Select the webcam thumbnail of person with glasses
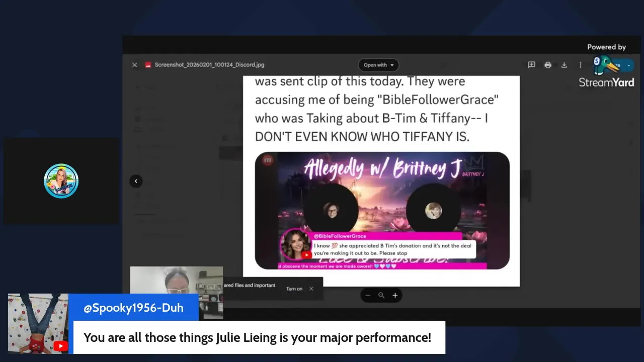Screen dimensions: 644x362 [177, 293]
